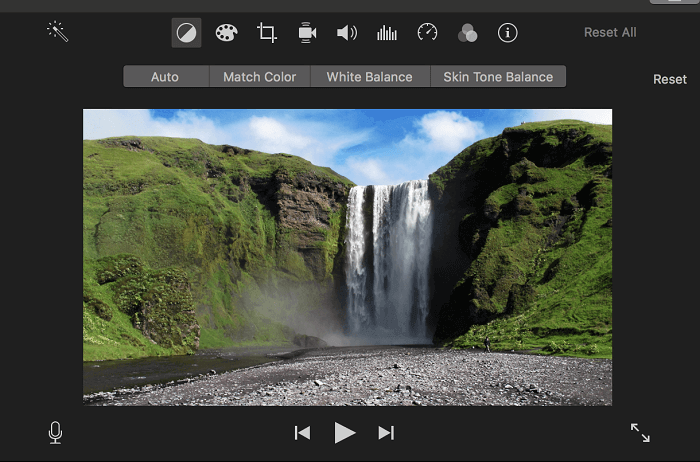700x462 pixels.
Task: Open Color Correction palette tool
Action: click(x=227, y=33)
